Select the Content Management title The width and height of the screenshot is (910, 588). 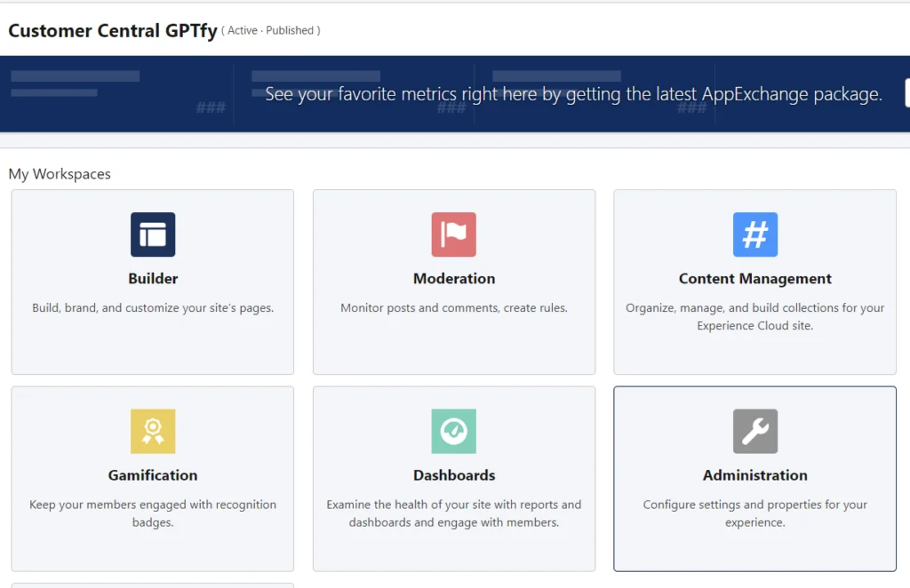pyautogui.click(x=754, y=279)
